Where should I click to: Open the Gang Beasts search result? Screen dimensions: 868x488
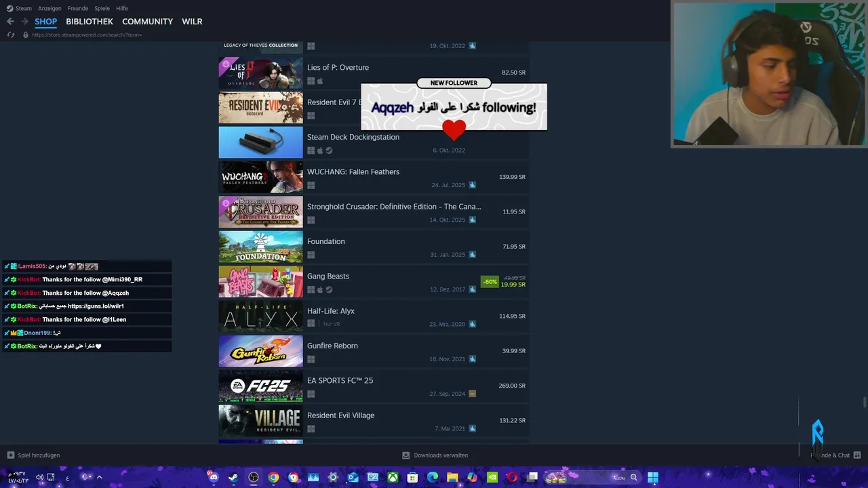click(374, 281)
